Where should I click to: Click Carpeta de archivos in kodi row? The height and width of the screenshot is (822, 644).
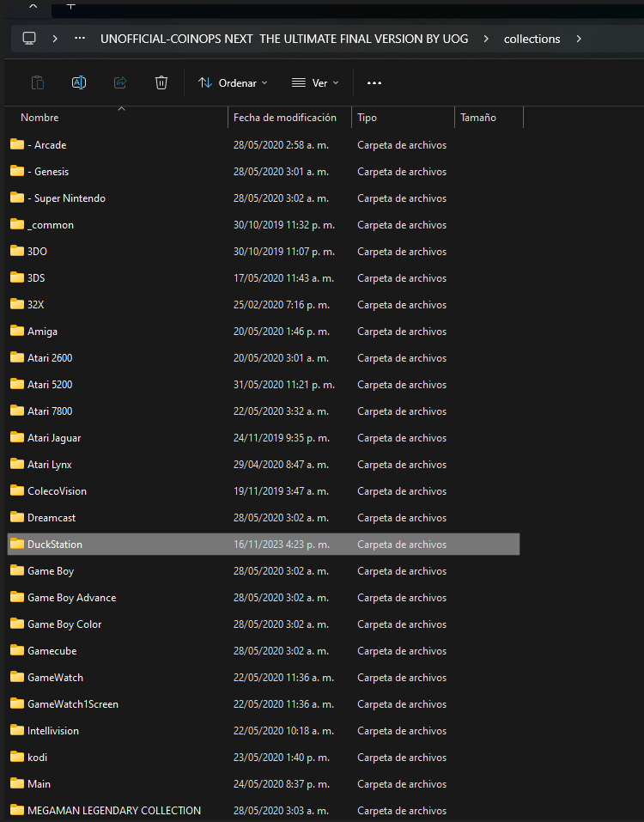[402, 758]
